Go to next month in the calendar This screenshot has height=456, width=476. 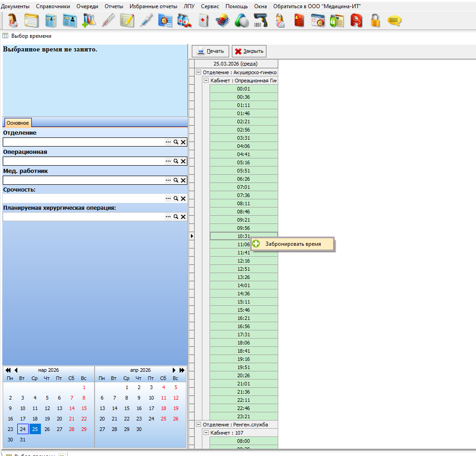[174, 370]
